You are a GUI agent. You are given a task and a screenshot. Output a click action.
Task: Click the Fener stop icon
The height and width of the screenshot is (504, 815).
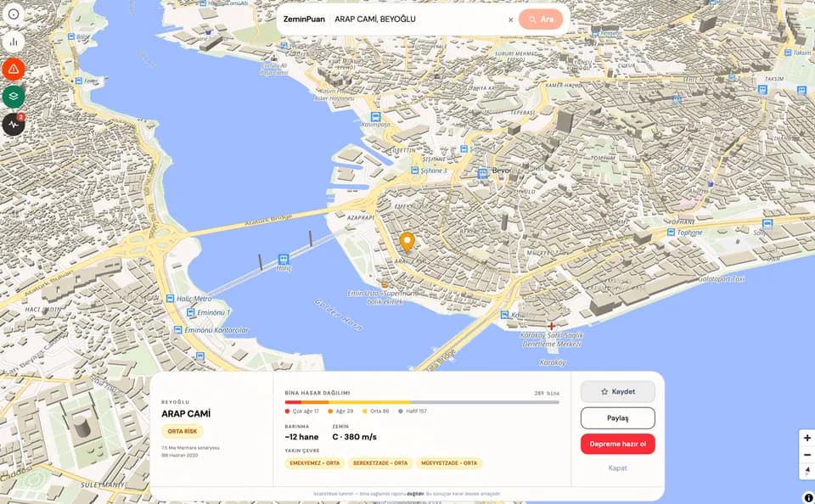(x=78, y=81)
